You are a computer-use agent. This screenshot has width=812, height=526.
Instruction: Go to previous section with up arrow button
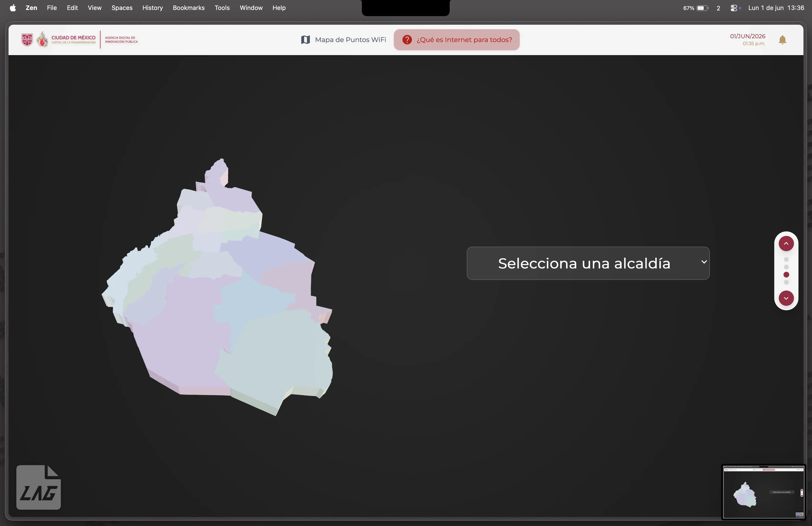tap(786, 244)
